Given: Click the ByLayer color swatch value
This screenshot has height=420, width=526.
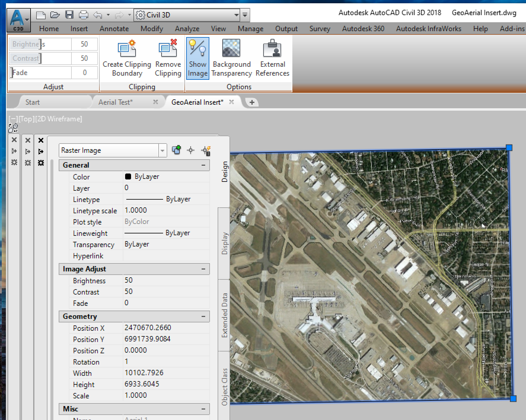Looking at the screenshot, I should click(x=128, y=177).
